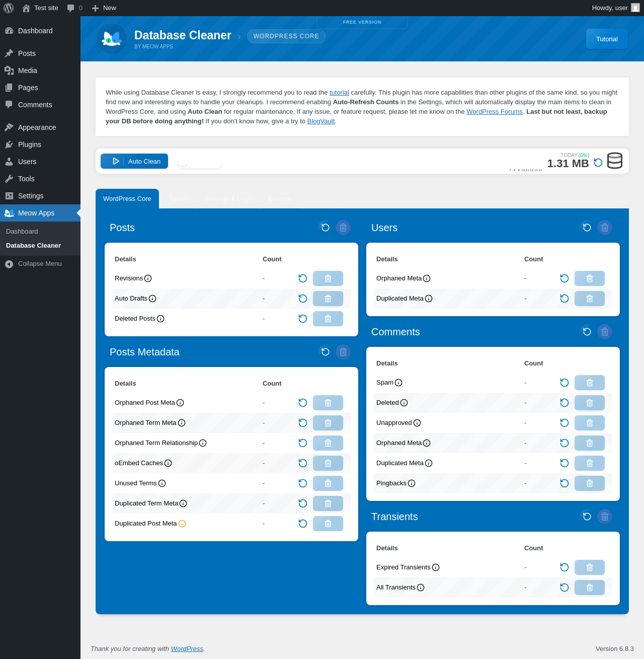Click WordPress link in footer
Image resolution: width=644 pixels, height=659 pixels.
(x=187, y=649)
